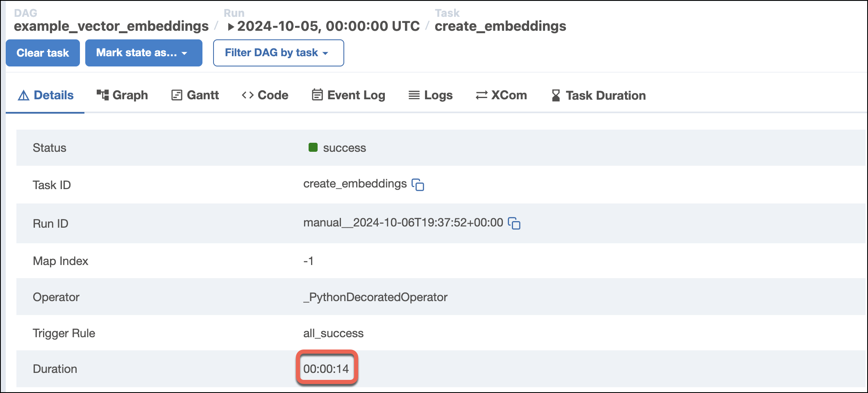The width and height of the screenshot is (868, 393).
Task: Click the XCom exchange arrows icon
Action: tap(482, 95)
